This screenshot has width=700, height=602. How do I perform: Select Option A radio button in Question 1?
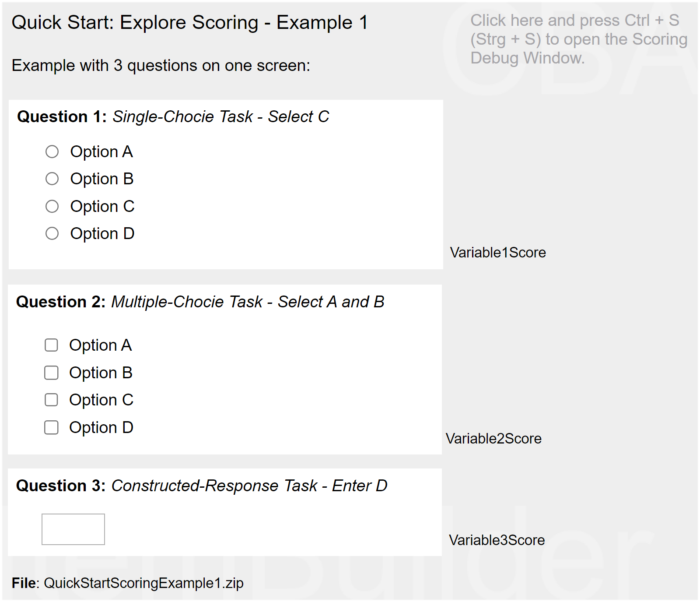coord(52,152)
